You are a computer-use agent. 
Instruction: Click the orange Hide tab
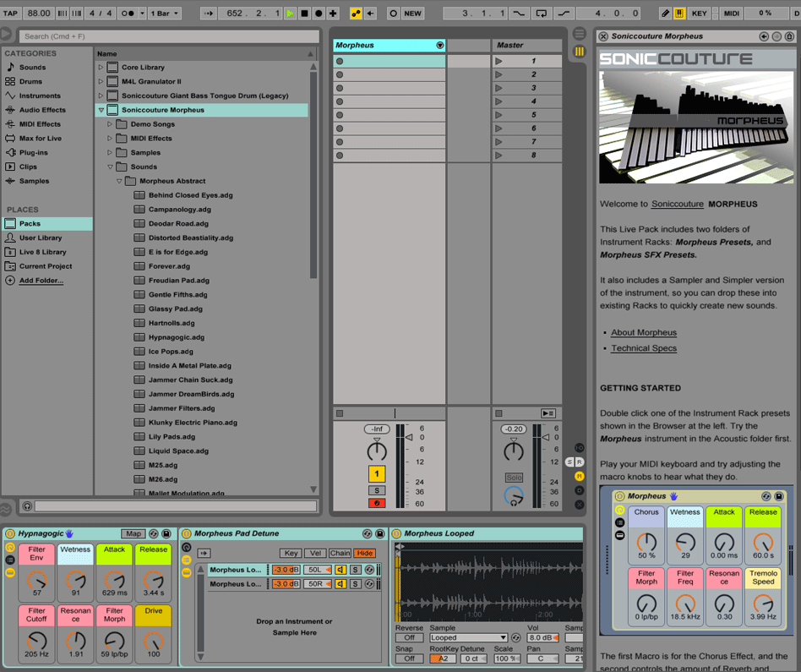(365, 553)
